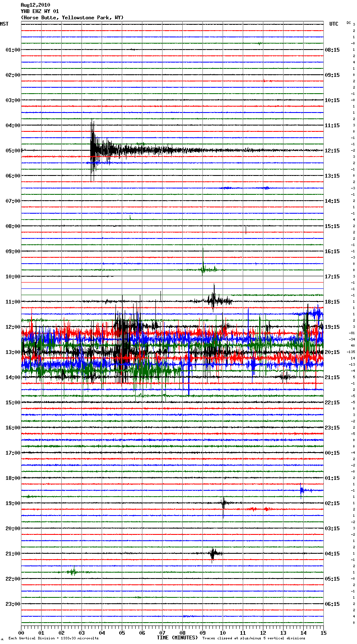Click the green event on the 09:45 trace
The width and height of the screenshot is (357, 644).
tap(203, 269)
